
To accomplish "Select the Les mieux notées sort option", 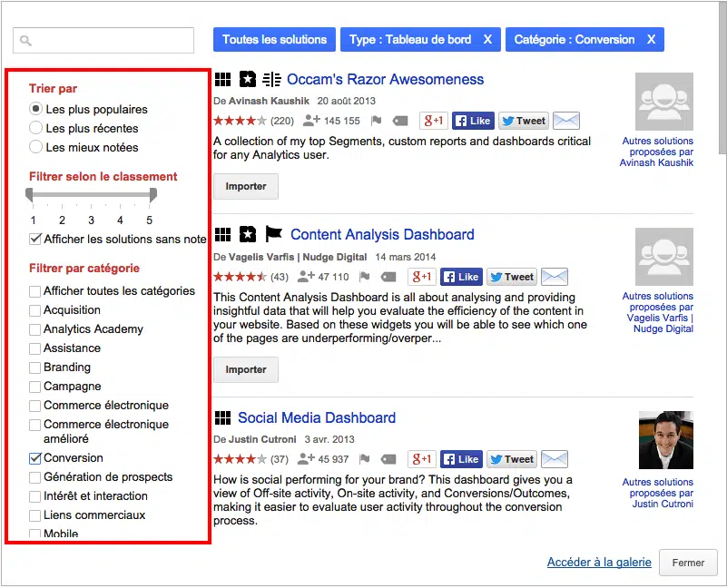I will [x=36, y=147].
